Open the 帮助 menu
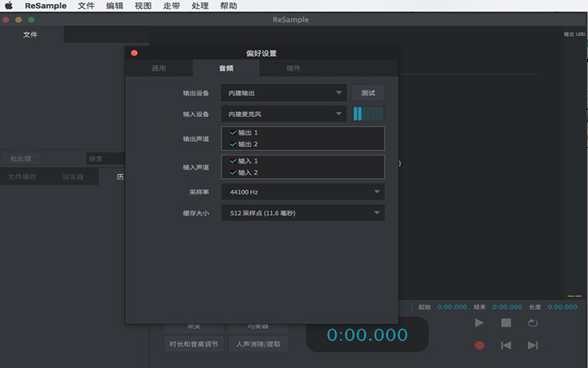 coord(229,6)
